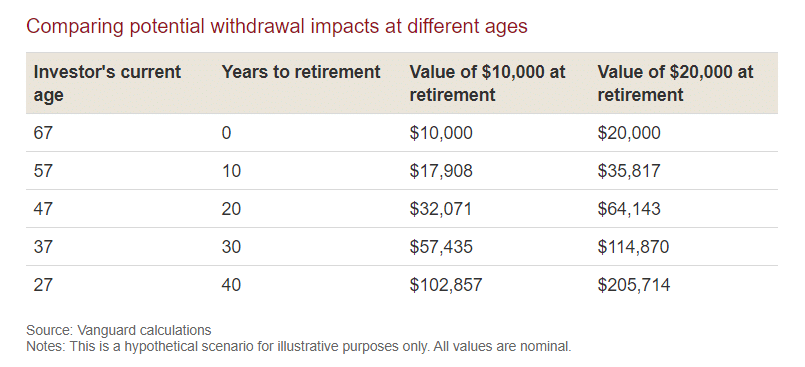Select the $32,071 value cell
The height and width of the screenshot is (367, 805).
coord(440,209)
